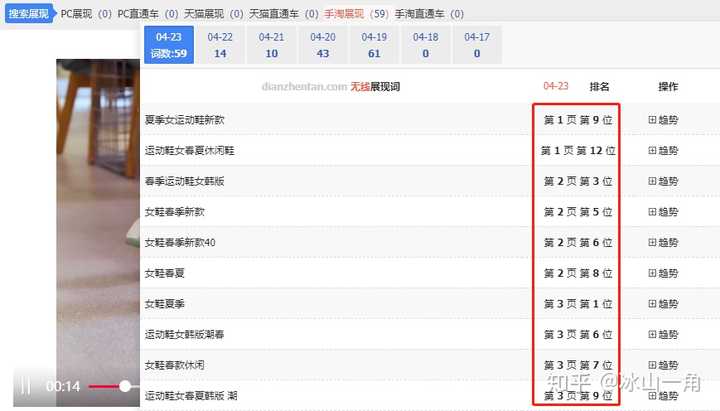
Task: Click ranking 第 2 页 第 3 位
Action: click(x=578, y=181)
